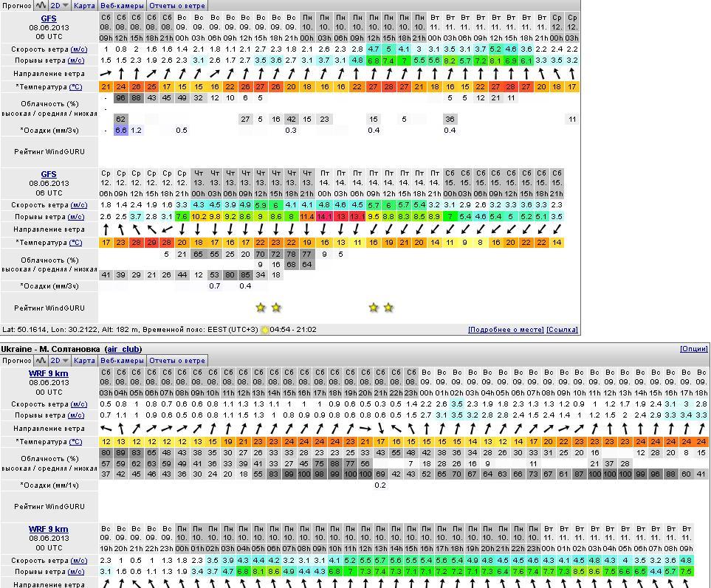711x588 pixels.
Task: Expand the 2D dropdown in the Солтановка panel
Action: point(60,361)
